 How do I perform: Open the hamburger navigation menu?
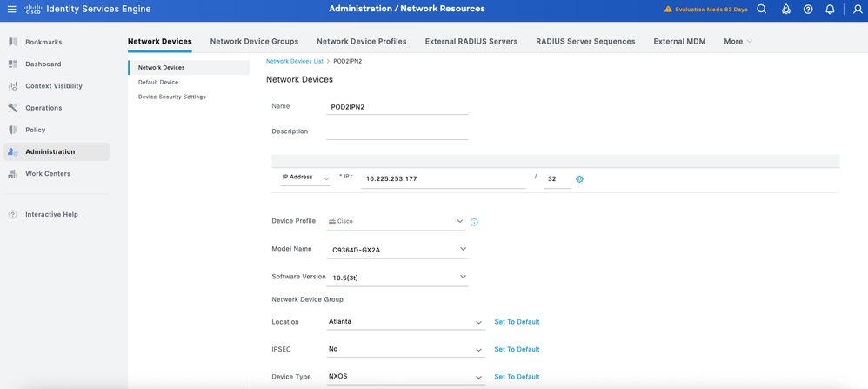[x=12, y=10]
